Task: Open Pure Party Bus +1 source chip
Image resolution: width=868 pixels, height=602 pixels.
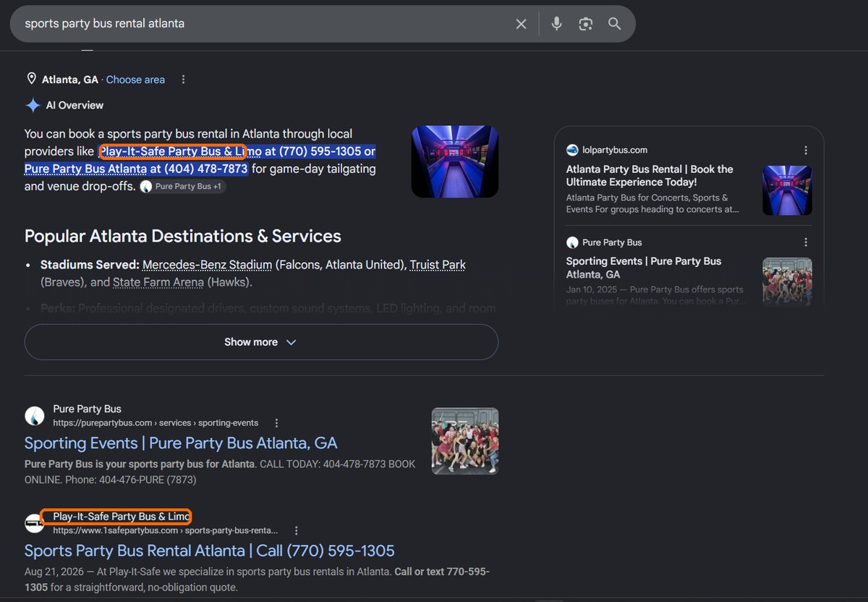Action: point(183,187)
